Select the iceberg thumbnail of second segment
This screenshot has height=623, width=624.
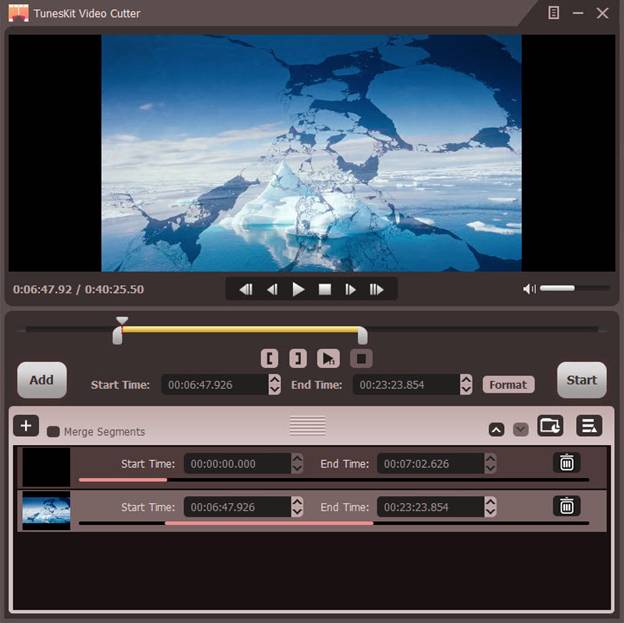pyautogui.click(x=46, y=510)
